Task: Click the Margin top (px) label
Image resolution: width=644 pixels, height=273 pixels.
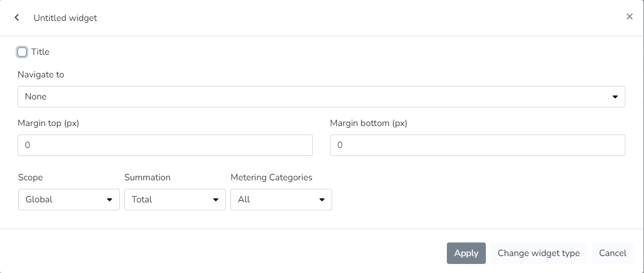Action: pyautogui.click(x=48, y=123)
